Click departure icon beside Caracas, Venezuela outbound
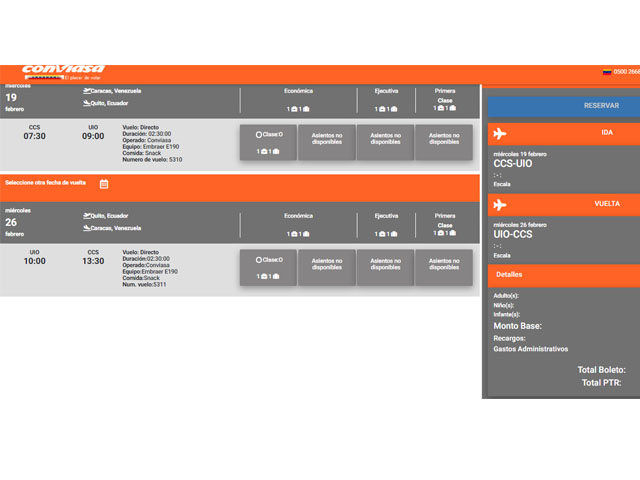The width and height of the screenshot is (640, 480). pyautogui.click(x=87, y=91)
